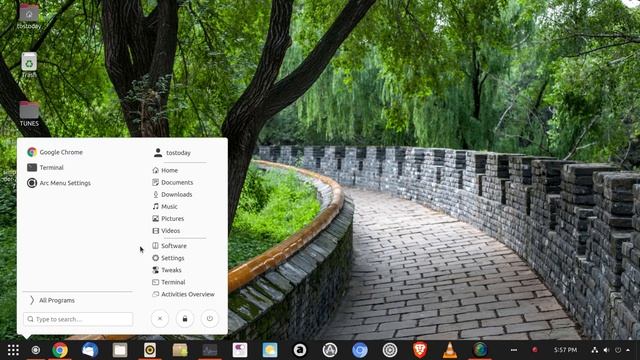
Task: Open the network status icon in the tray
Action: (595, 350)
